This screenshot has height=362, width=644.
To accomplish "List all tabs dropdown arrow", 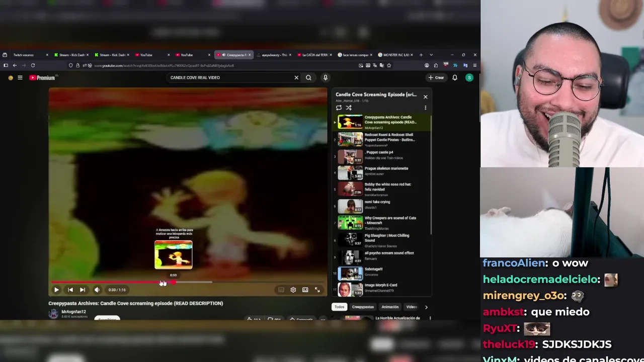I will tap(431, 55).
